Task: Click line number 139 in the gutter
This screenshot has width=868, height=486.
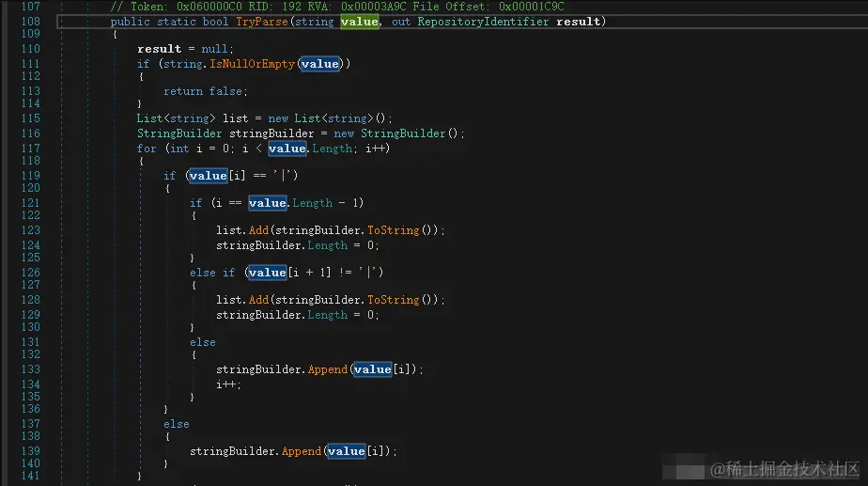Action: coord(30,451)
